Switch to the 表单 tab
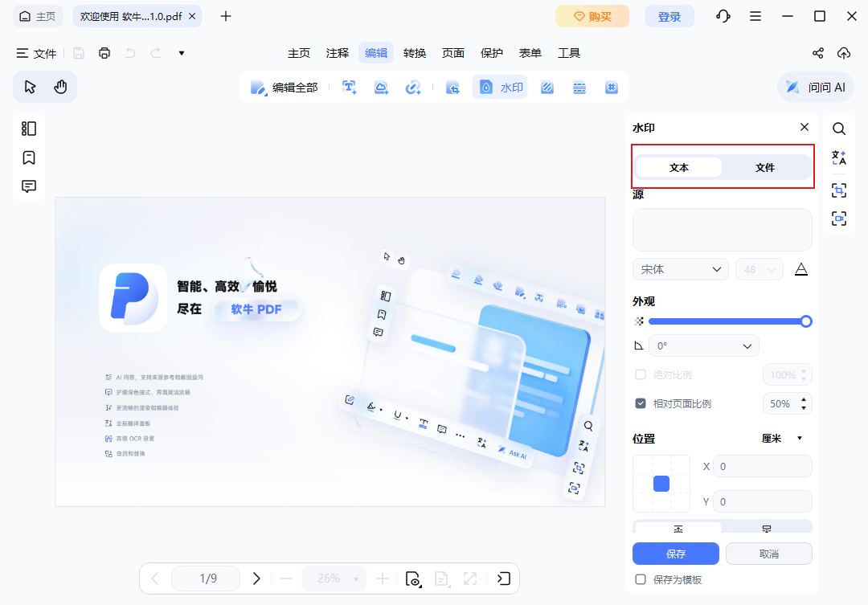Viewport: 868px width, 605px height. pyautogui.click(x=530, y=53)
